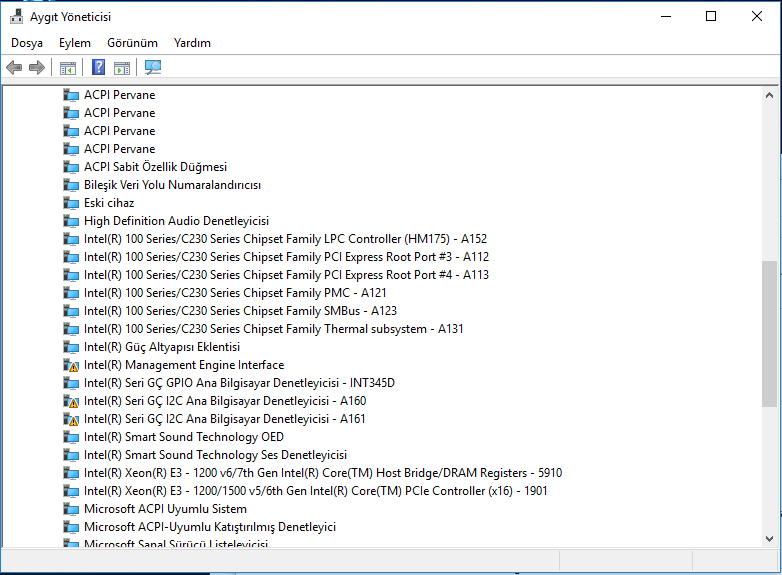The height and width of the screenshot is (575, 782).
Task: Select Intel(R) Güç Altyapısı Eklentisi entry
Action: [x=162, y=347]
